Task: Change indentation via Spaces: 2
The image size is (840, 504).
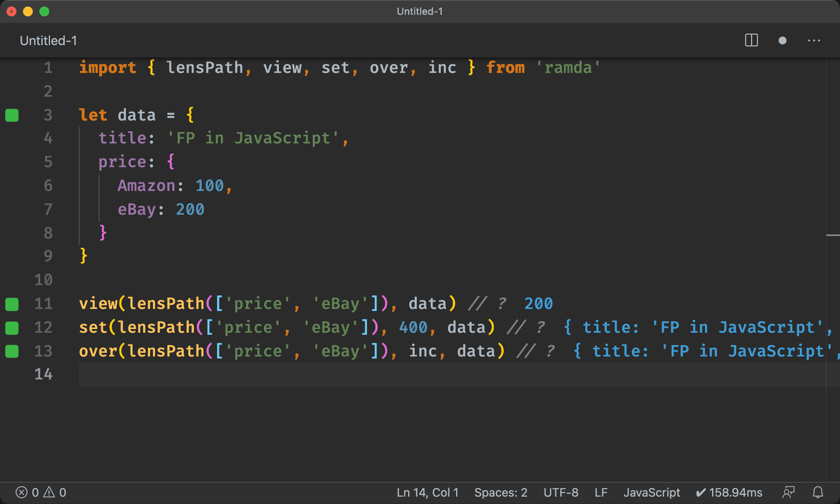Action: click(501, 492)
